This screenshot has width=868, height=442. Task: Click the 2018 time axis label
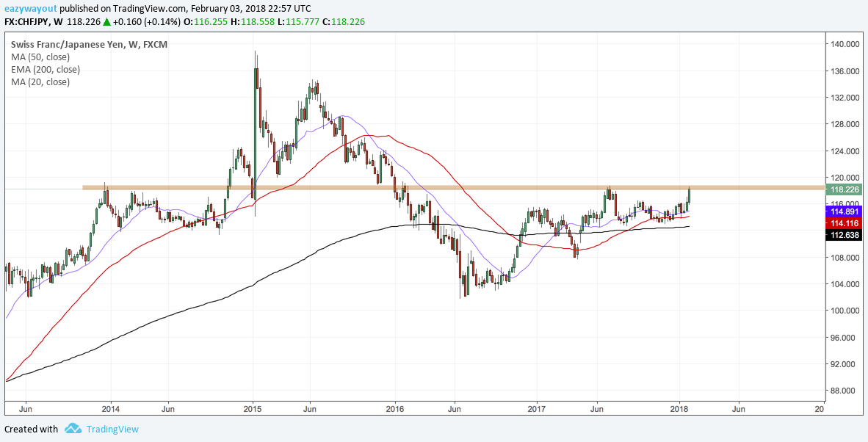coord(679,409)
